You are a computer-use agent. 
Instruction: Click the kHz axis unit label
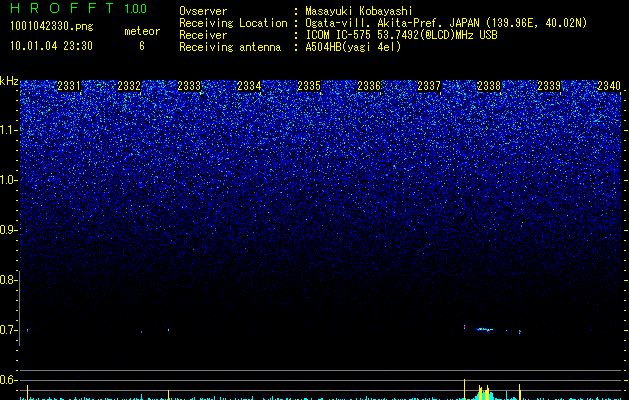(9, 81)
